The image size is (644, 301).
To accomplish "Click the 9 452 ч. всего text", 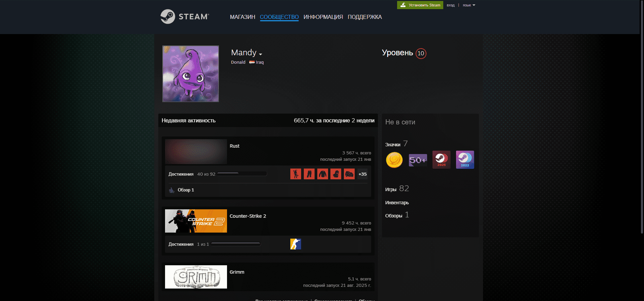I will tap(356, 223).
